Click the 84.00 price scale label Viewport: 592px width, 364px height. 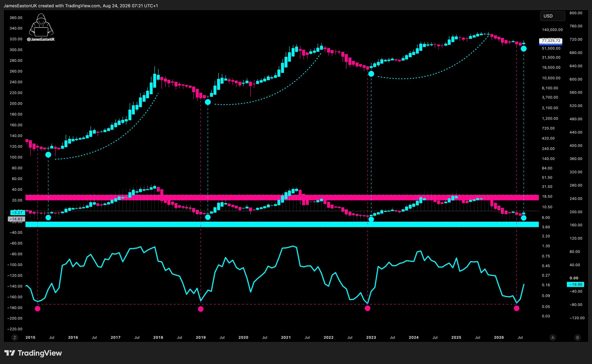point(547,168)
